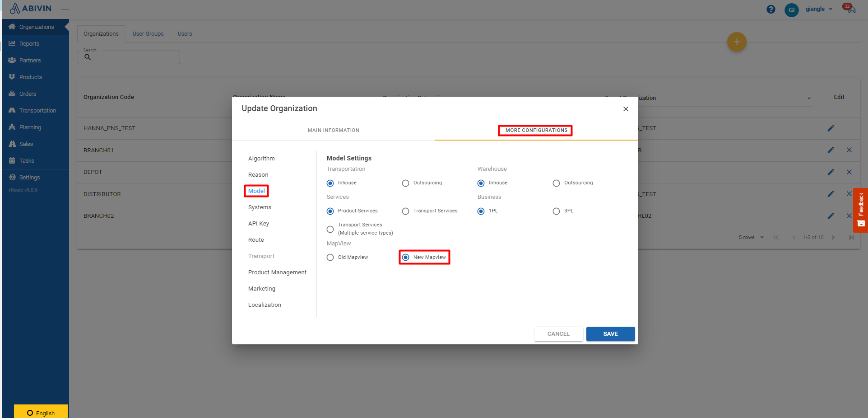Viewport: 868px width, 418px height.
Task: Switch to the User Groups tab
Action: click(148, 34)
